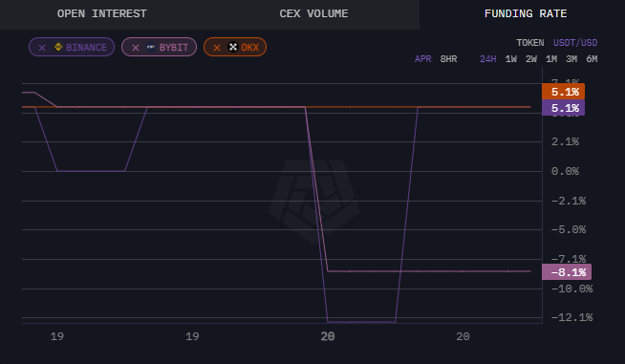Remove Bybit with its X icon

tap(136, 48)
